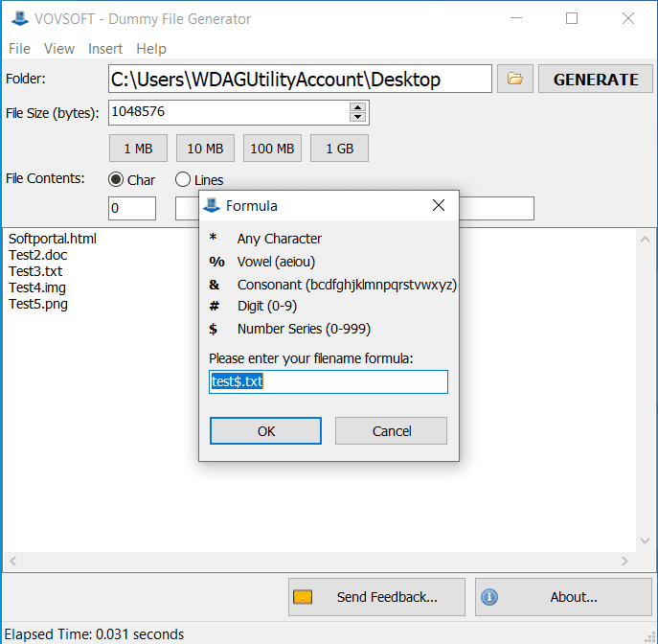This screenshot has height=644, width=658.
Task: Confirm formula with OK button
Action: [x=265, y=430]
